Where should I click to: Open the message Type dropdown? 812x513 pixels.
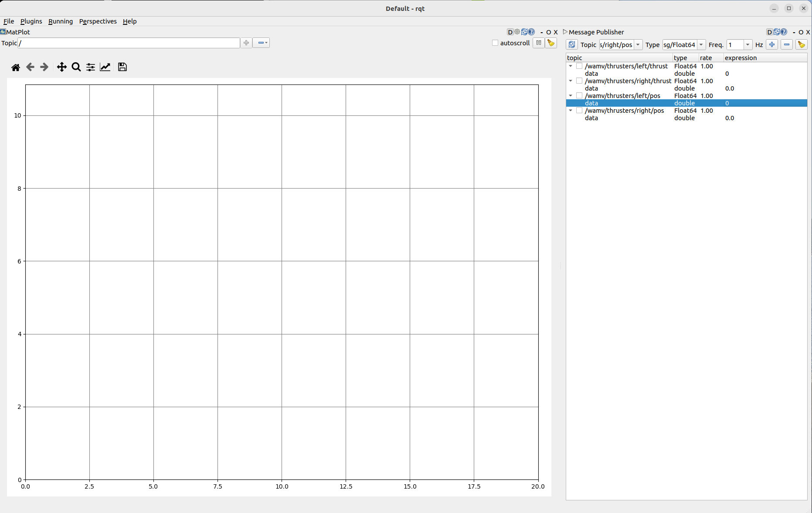pyautogui.click(x=701, y=44)
